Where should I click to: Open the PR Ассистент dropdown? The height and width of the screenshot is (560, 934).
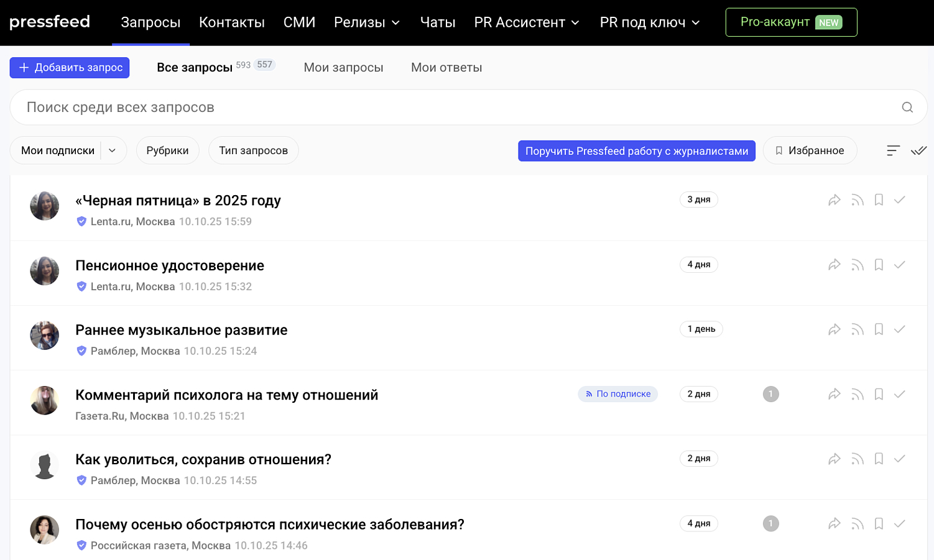(x=527, y=22)
